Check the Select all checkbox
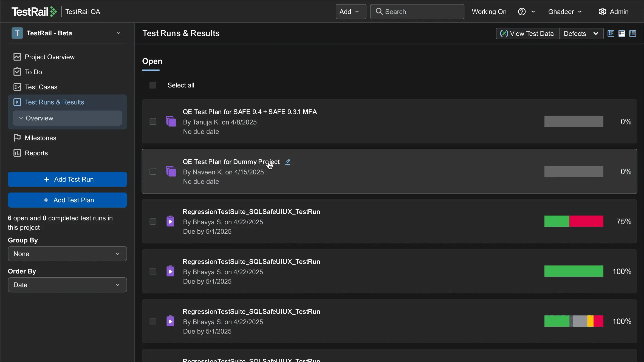The image size is (644, 362). tap(153, 85)
